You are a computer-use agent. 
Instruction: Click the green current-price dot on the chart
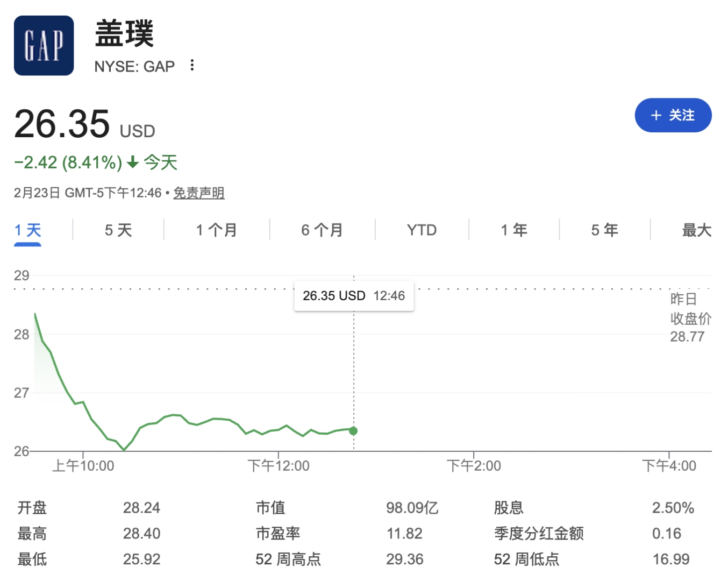353,430
